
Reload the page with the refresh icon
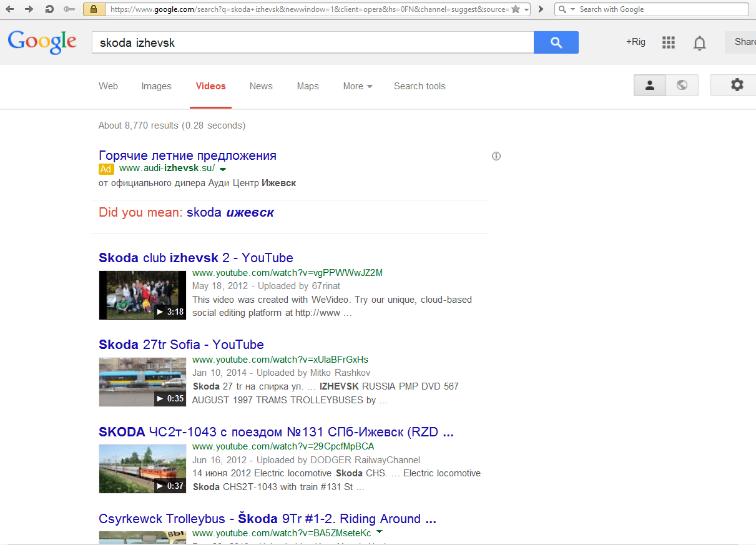(x=49, y=9)
